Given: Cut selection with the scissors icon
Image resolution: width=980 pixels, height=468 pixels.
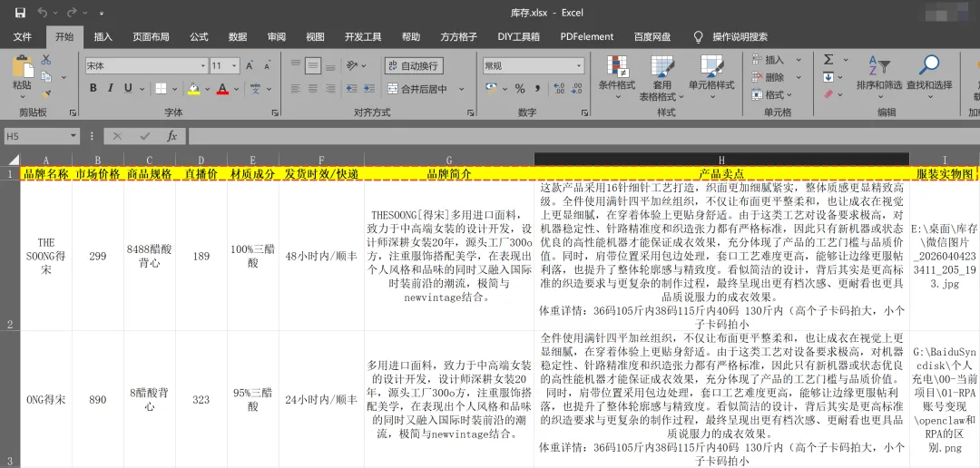Looking at the screenshot, I should tap(45, 60).
